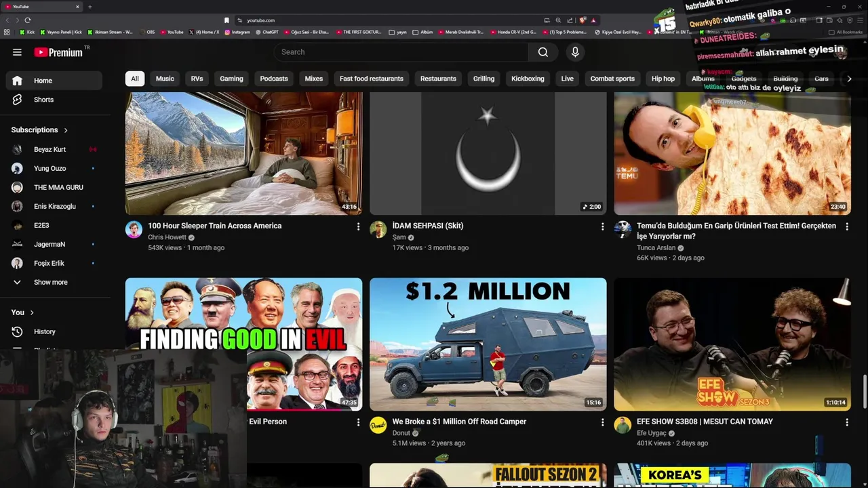Open Yung Ouzo subscription channel
Image resolution: width=868 pixels, height=488 pixels.
click(54, 168)
